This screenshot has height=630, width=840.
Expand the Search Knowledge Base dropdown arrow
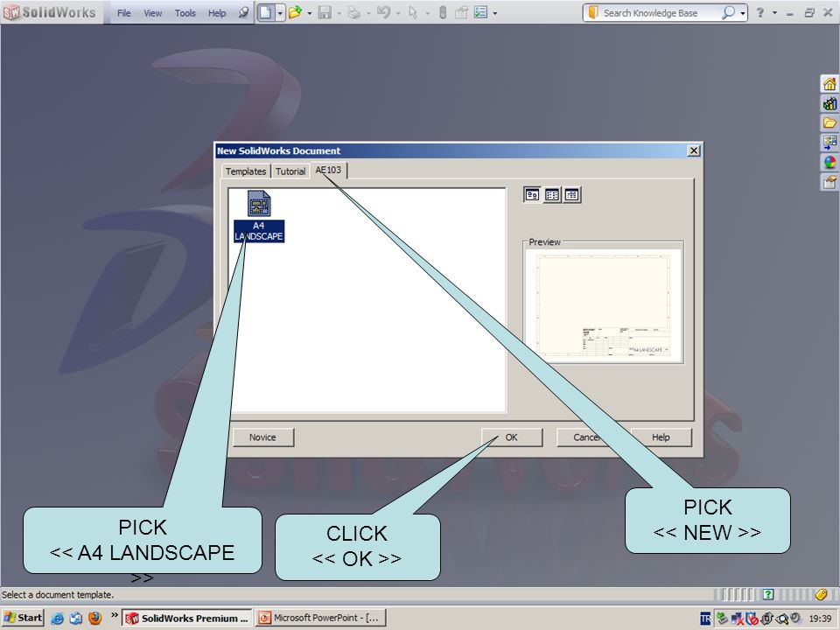(x=743, y=13)
